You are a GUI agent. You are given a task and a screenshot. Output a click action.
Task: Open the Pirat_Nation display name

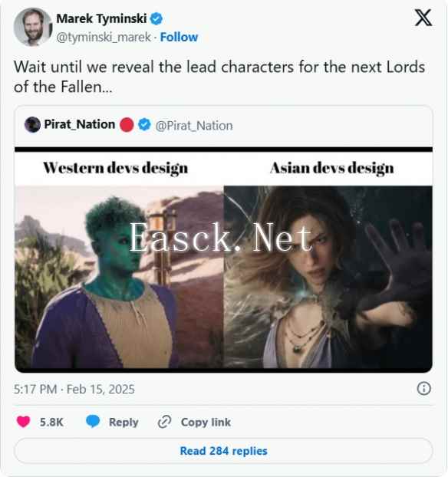80,124
